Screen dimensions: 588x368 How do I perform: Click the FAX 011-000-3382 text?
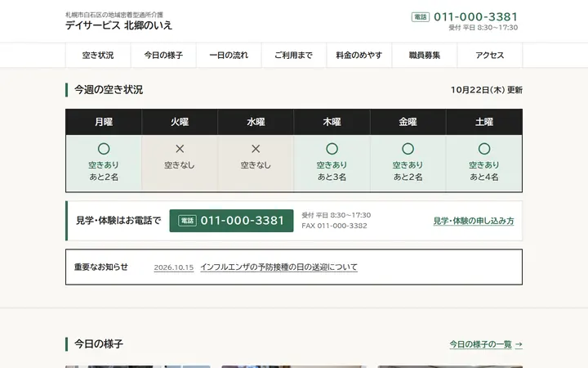pos(334,226)
